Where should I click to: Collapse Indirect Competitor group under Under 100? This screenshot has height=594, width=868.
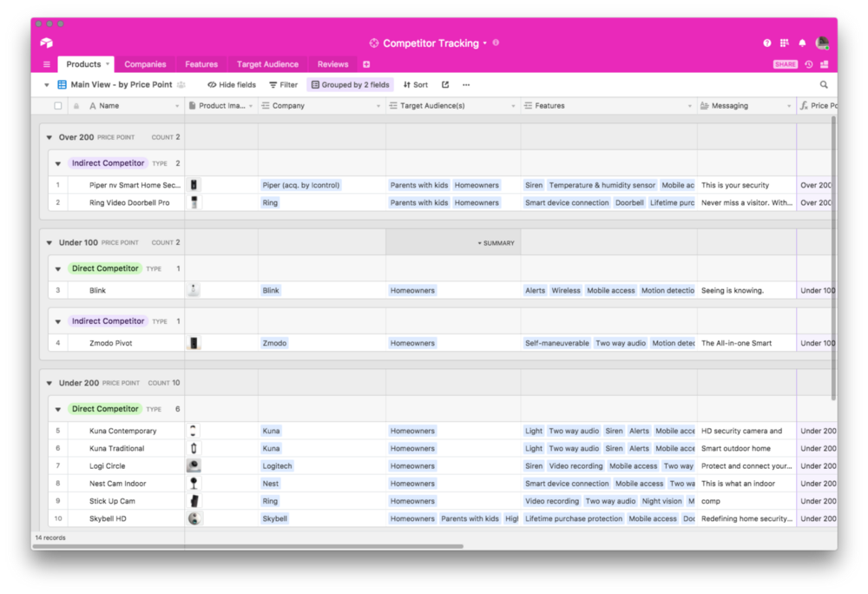(x=58, y=321)
